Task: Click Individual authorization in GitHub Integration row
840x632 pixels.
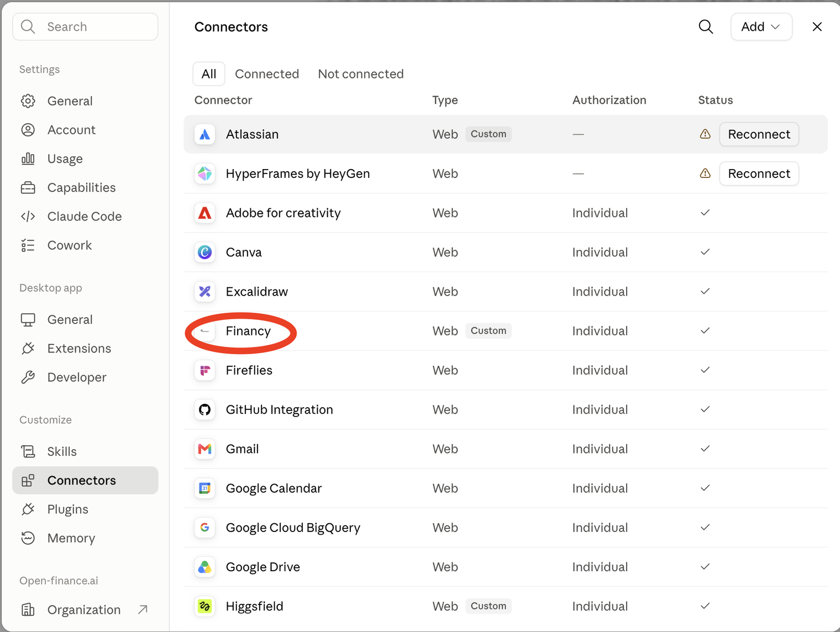Action: (600, 409)
